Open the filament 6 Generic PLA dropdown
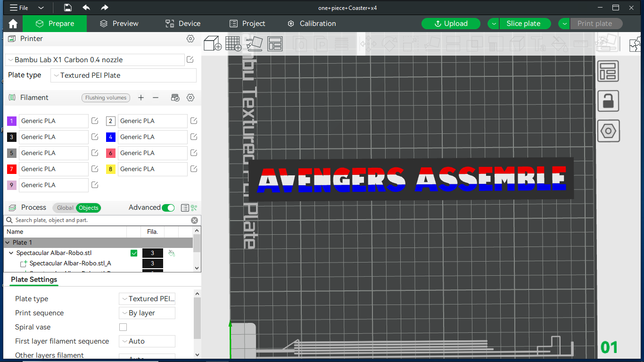Viewport: 644px width, 362px height. 153,153
